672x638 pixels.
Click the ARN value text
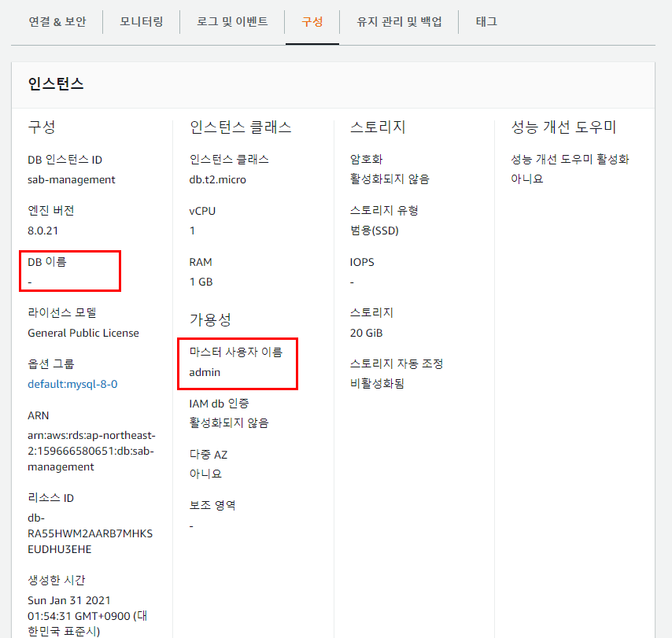click(91, 451)
